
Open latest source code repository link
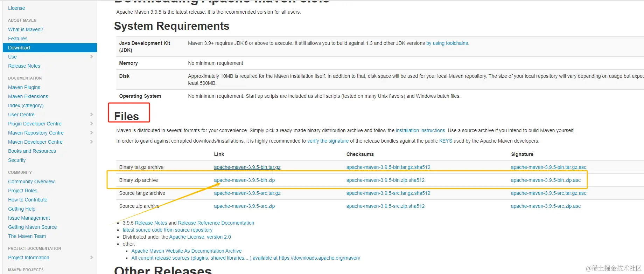167,230
